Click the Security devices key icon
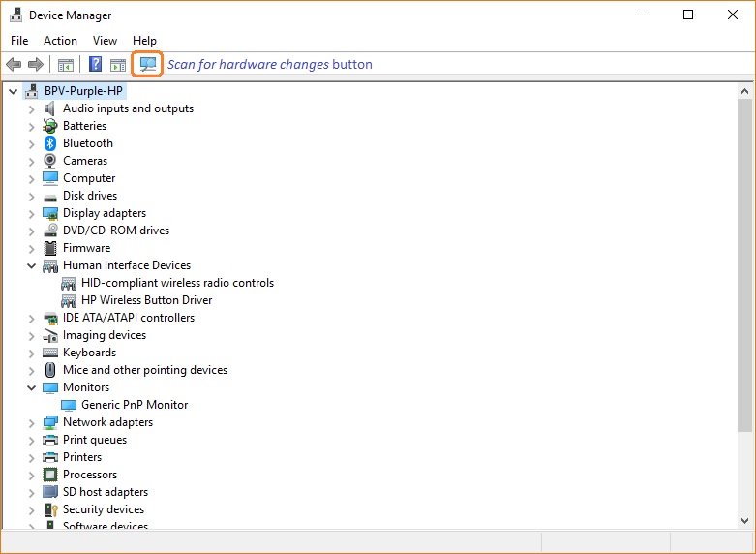 [50, 509]
